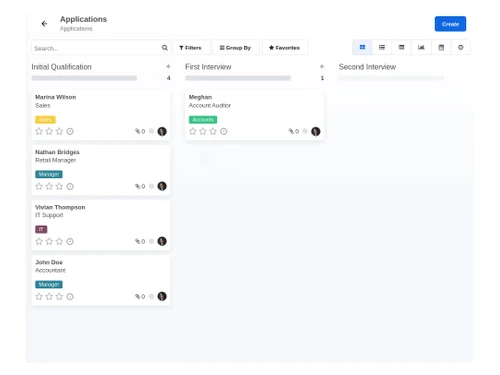Switch to Graph view

point(421,47)
